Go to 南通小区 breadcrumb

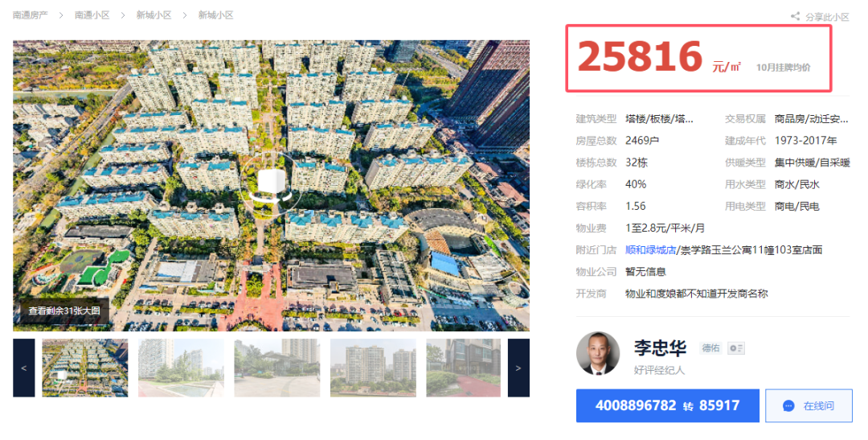92,15
